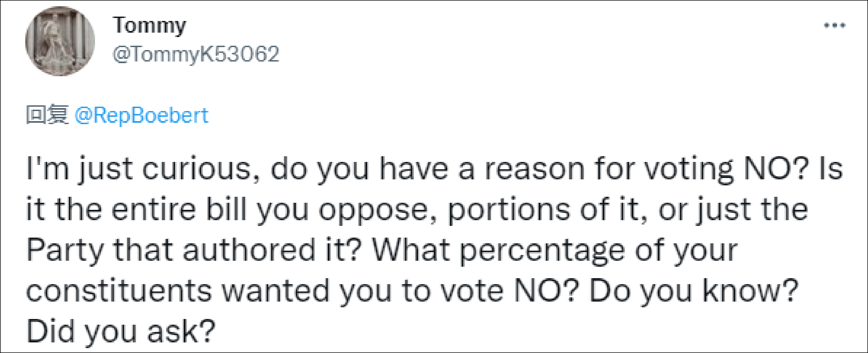Open the "Tommy" display name profile
This screenshot has height=353, width=868.
tap(149, 25)
